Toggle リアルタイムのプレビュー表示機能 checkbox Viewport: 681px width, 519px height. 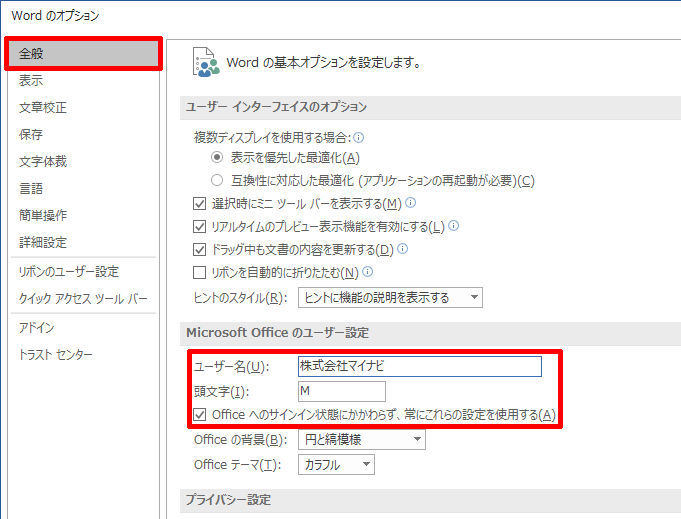(199, 226)
